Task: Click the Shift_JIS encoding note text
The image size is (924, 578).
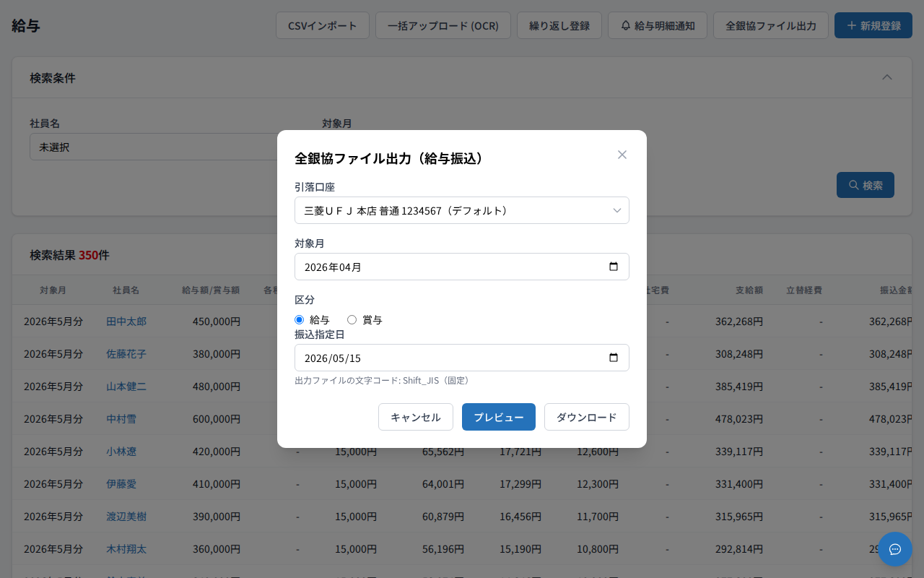Action: pos(382,380)
